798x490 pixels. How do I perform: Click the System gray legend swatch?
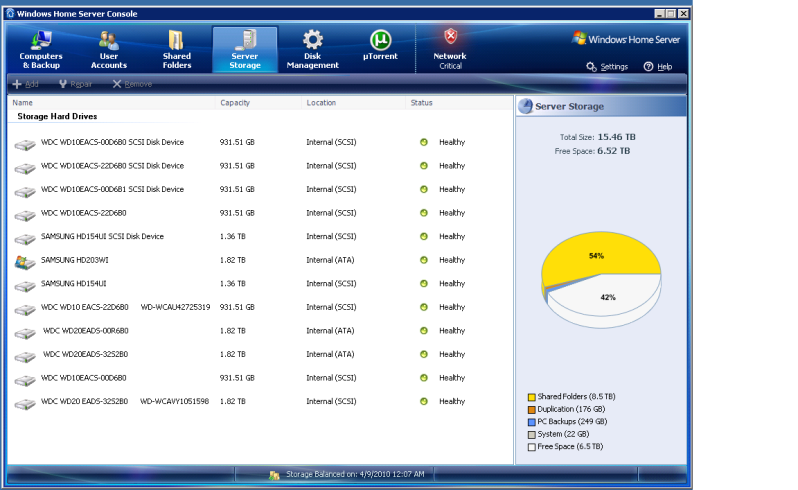click(532, 435)
